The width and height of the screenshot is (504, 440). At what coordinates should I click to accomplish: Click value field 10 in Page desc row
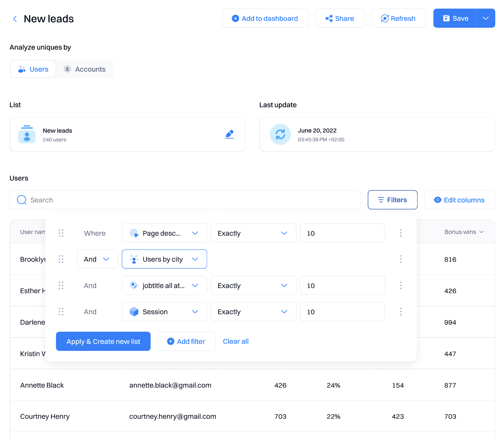tap(342, 233)
